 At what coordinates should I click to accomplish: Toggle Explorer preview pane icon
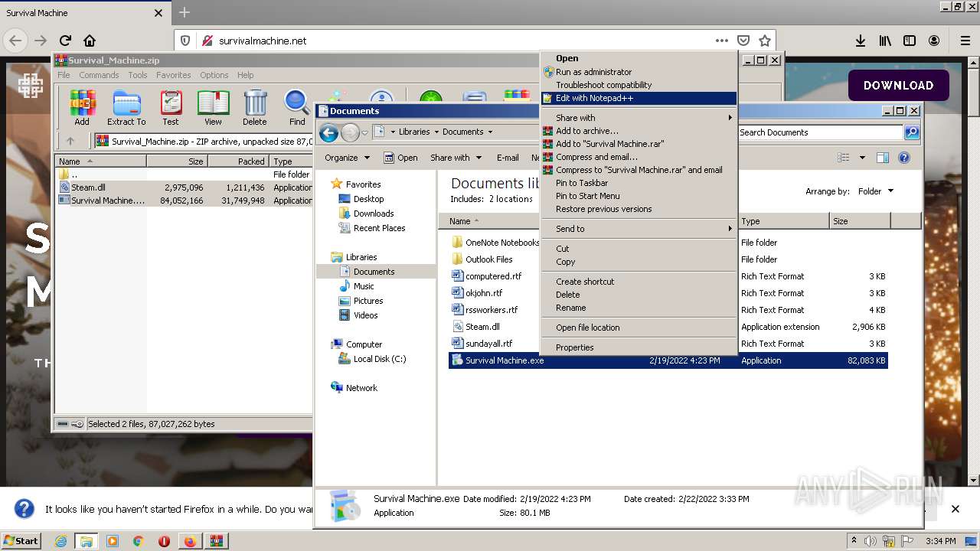883,158
